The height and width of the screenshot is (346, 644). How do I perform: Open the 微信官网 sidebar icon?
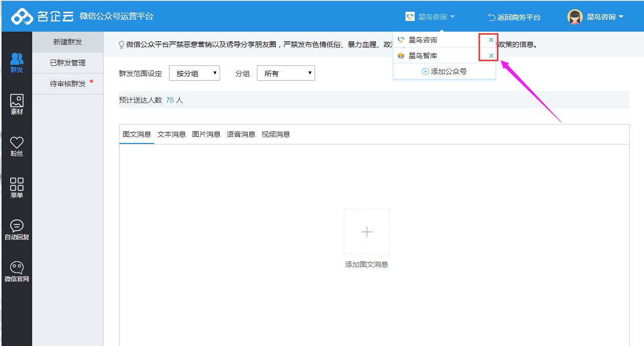point(16,271)
